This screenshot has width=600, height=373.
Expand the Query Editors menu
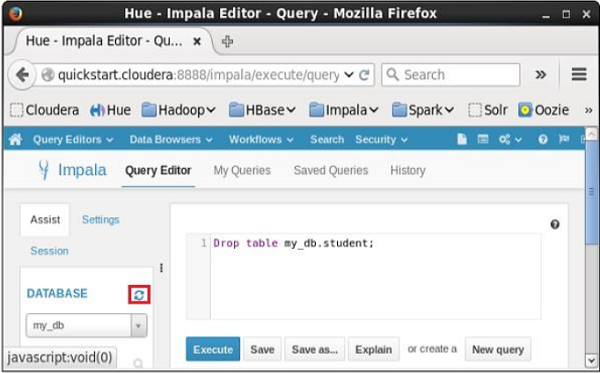click(73, 140)
